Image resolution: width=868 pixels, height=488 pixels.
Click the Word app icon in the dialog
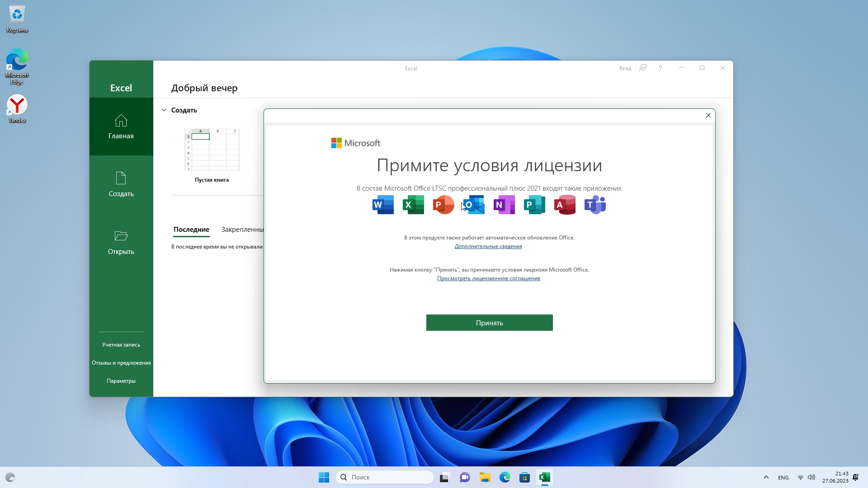click(x=383, y=205)
